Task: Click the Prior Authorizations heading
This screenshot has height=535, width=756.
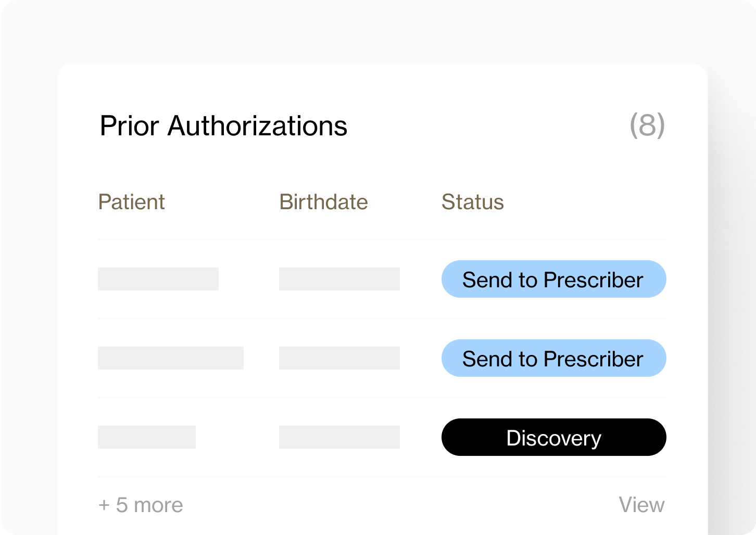Action: pyautogui.click(x=223, y=125)
